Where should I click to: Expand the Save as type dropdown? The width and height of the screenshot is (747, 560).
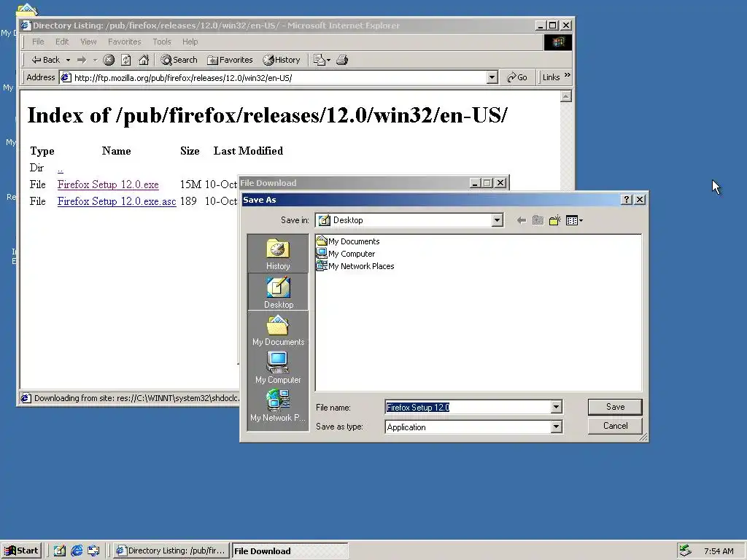tap(556, 427)
